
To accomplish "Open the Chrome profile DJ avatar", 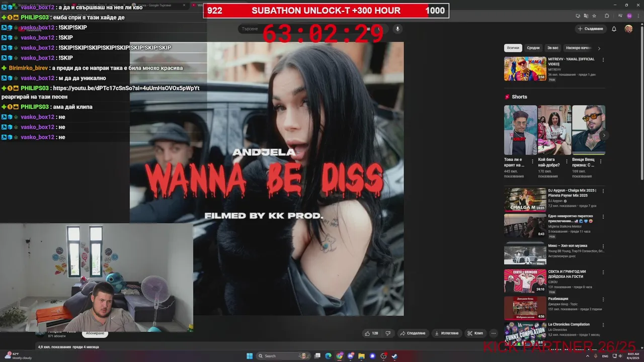I will coord(629,16).
